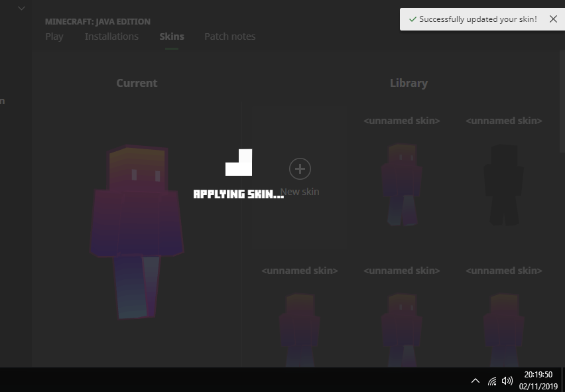Open the volume control tray icon
Image resolution: width=565 pixels, height=392 pixels.
click(x=507, y=381)
